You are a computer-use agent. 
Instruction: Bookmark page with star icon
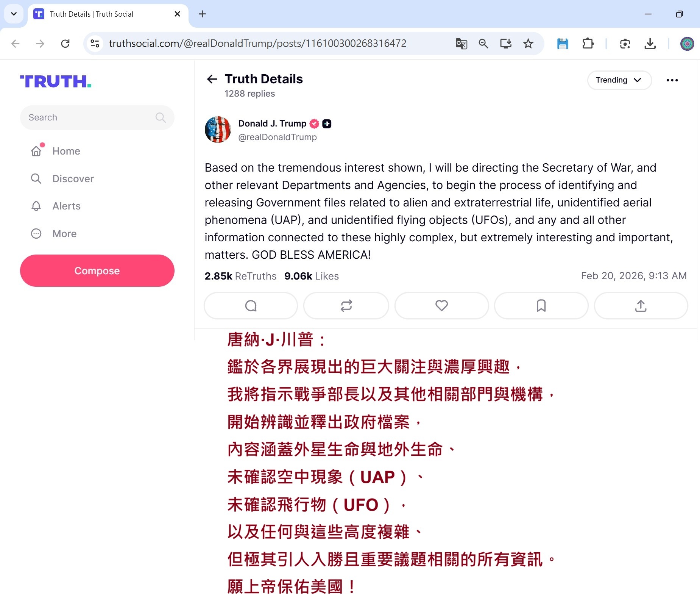coord(528,44)
